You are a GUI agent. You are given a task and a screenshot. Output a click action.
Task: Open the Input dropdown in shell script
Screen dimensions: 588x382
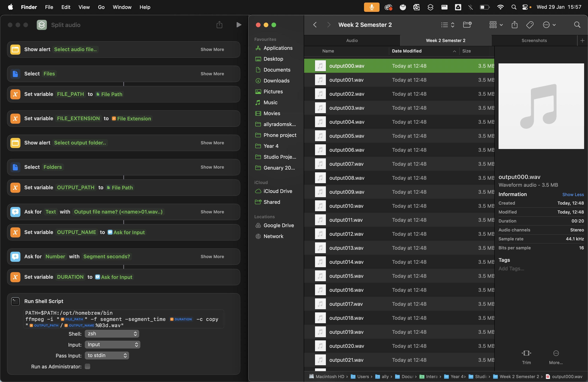coord(112,345)
